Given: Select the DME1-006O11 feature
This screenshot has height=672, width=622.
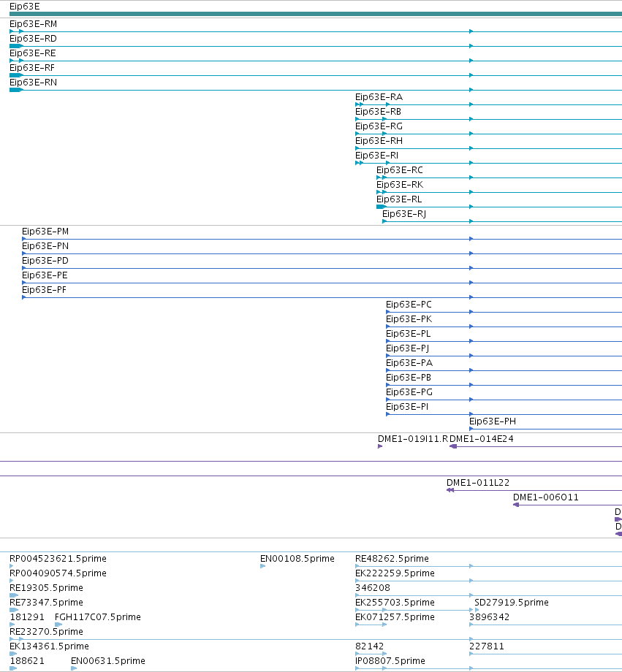Looking at the screenshot, I should pyautogui.click(x=546, y=497).
